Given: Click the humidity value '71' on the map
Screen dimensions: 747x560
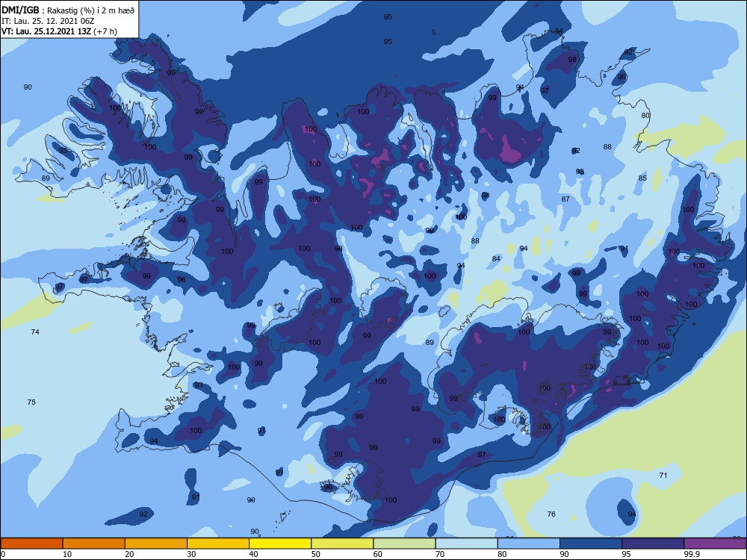Looking at the screenshot, I should coord(663,475).
